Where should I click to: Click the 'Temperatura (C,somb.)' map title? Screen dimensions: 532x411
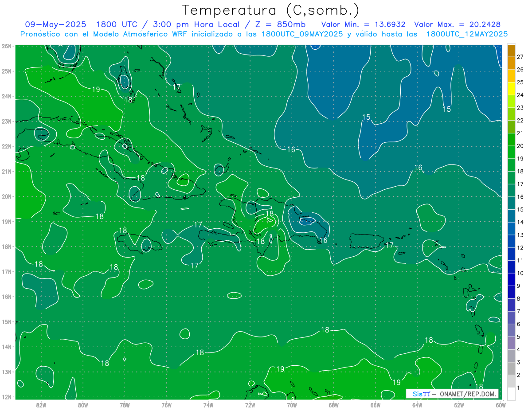270,10
